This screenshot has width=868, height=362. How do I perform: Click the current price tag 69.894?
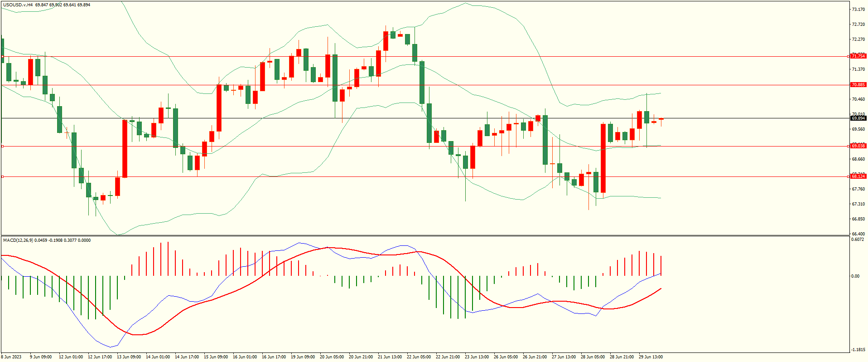click(x=858, y=118)
